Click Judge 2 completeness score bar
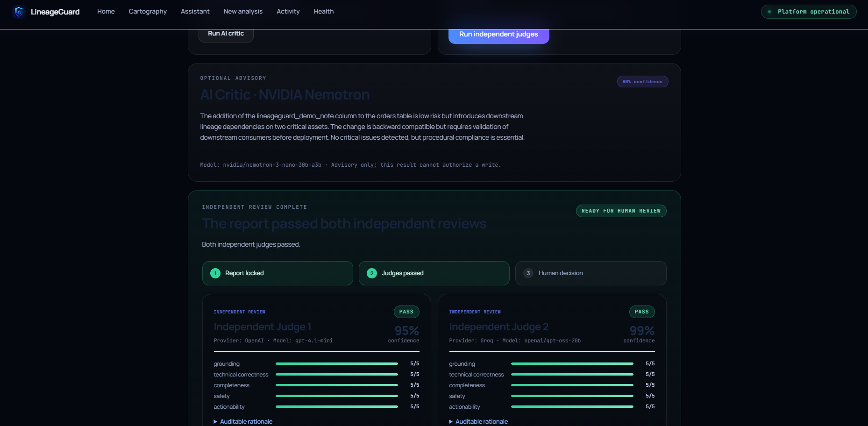 [x=572, y=385]
